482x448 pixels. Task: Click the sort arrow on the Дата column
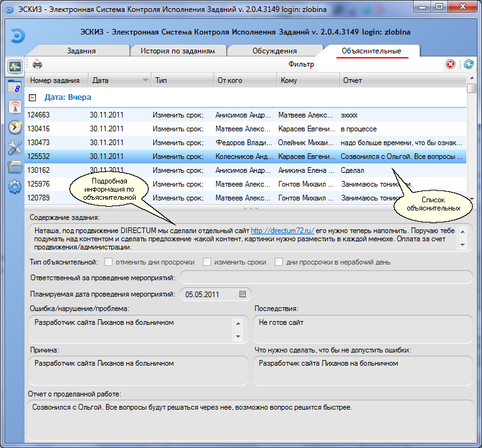click(145, 80)
